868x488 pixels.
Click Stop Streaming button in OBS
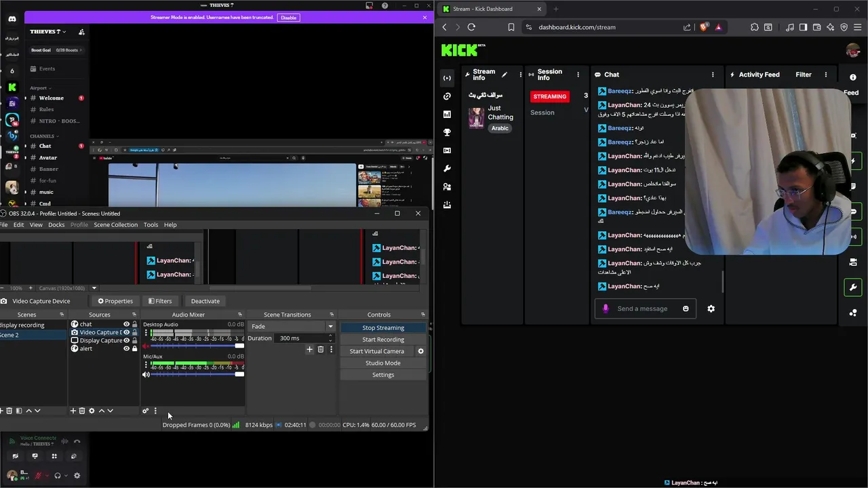383,327
